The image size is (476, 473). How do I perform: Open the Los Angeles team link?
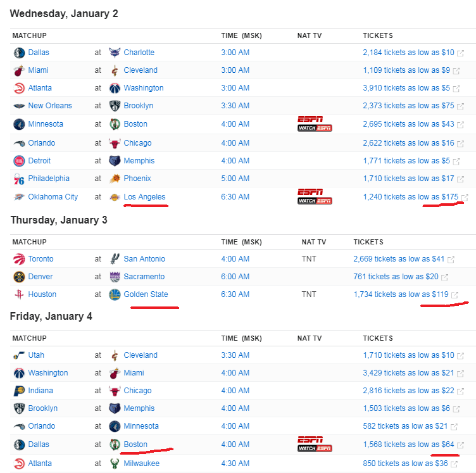(144, 197)
